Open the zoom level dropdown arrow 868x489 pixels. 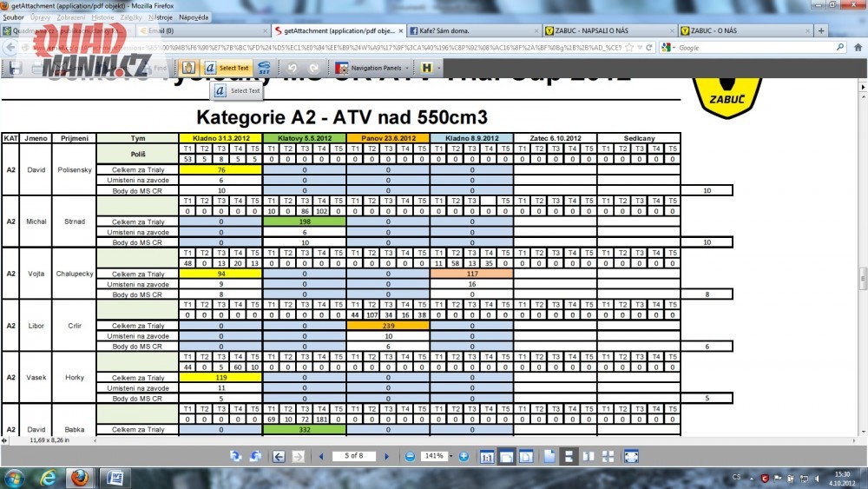point(450,456)
